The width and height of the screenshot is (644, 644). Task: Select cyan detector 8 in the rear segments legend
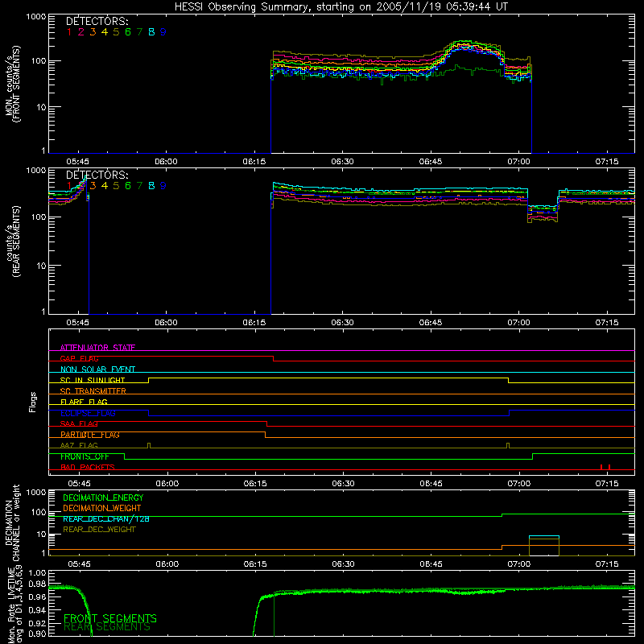tap(151, 186)
